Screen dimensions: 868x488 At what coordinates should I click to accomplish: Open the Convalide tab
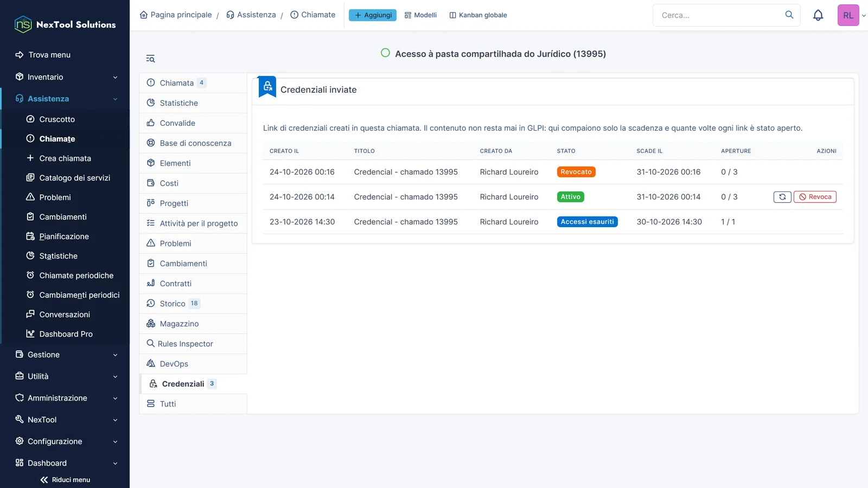193,123
